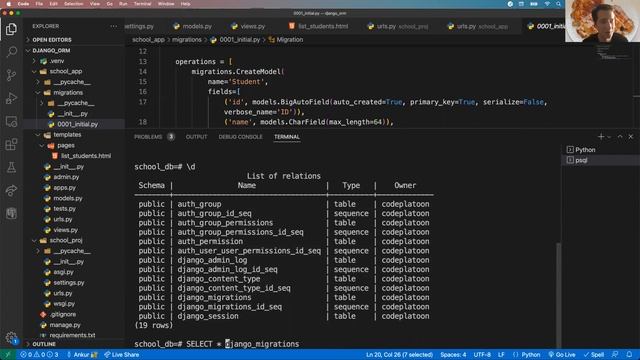Viewport: 640px width, 360px height.
Task: Expand the OUTLINE section
Action: point(44,344)
